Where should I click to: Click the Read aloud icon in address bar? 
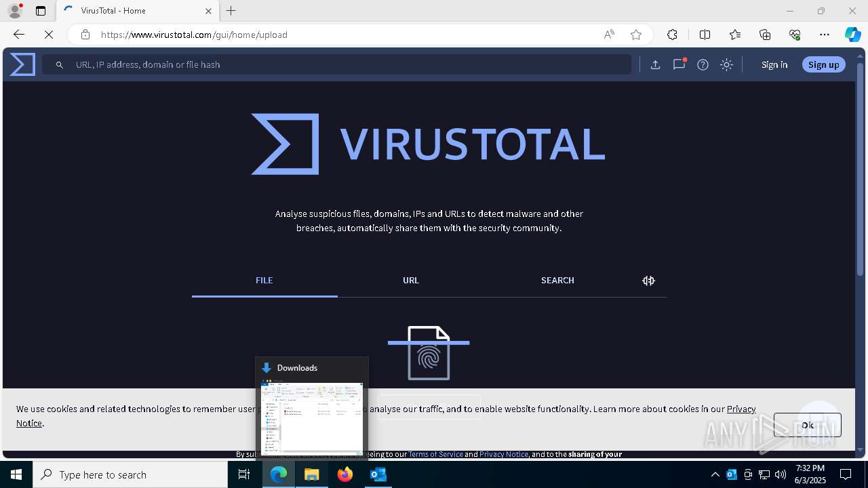coord(609,35)
